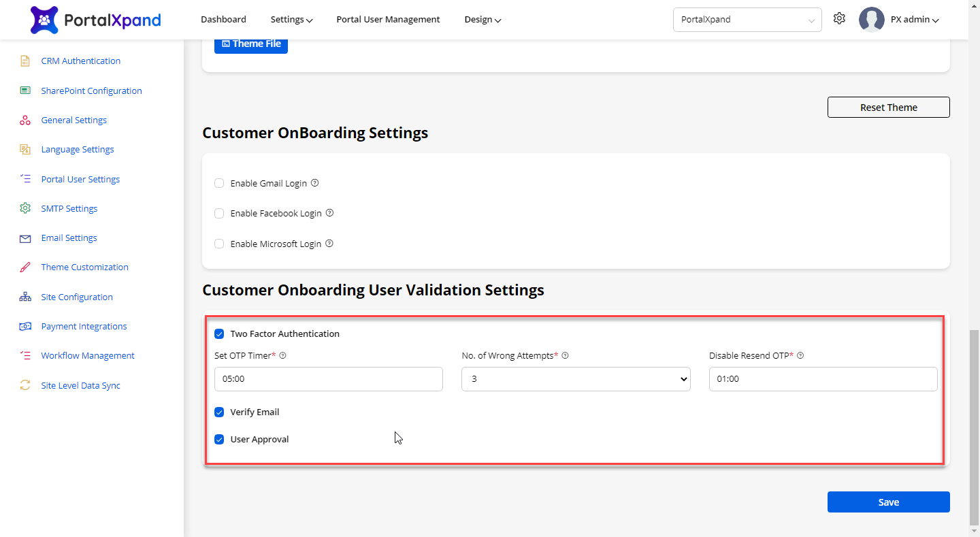The height and width of the screenshot is (537, 980).
Task: Click the Email Settings envelope icon
Action: (25, 238)
